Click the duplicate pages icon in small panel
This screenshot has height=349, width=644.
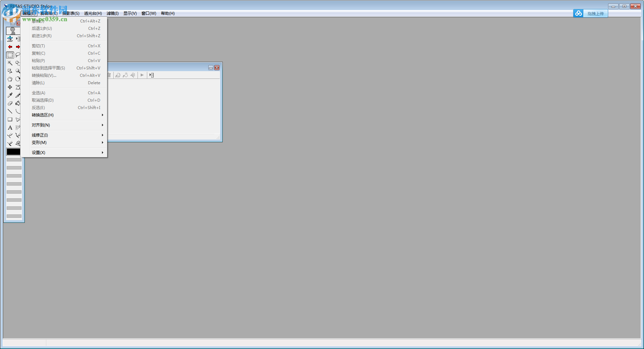click(x=118, y=75)
